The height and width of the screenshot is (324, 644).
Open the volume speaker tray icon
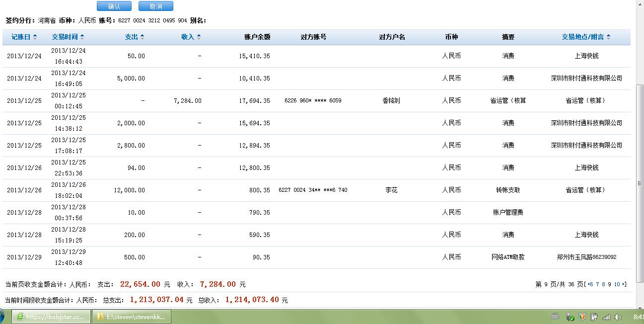tap(618, 317)
